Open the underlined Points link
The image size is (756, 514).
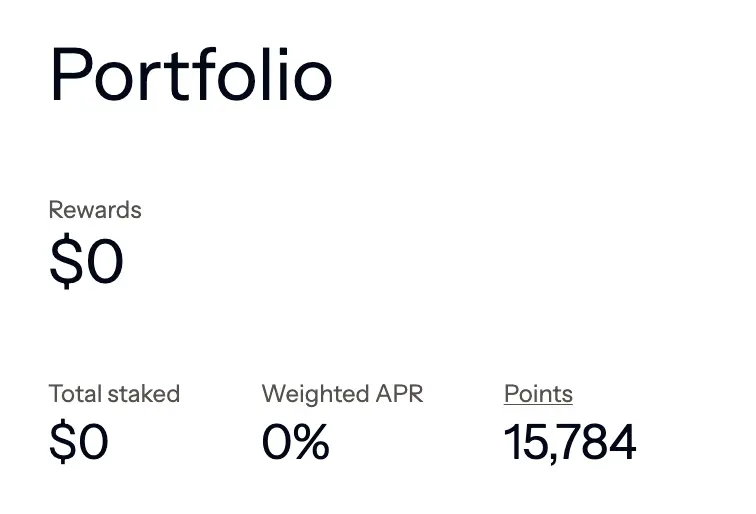(x=538, y=394)
